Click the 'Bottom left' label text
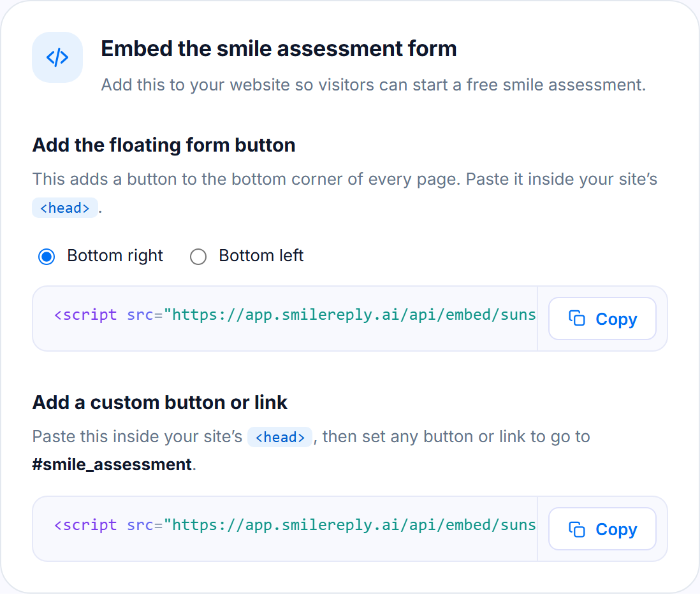700x595 pixels. pyautogui.click(x=261, y=256)
